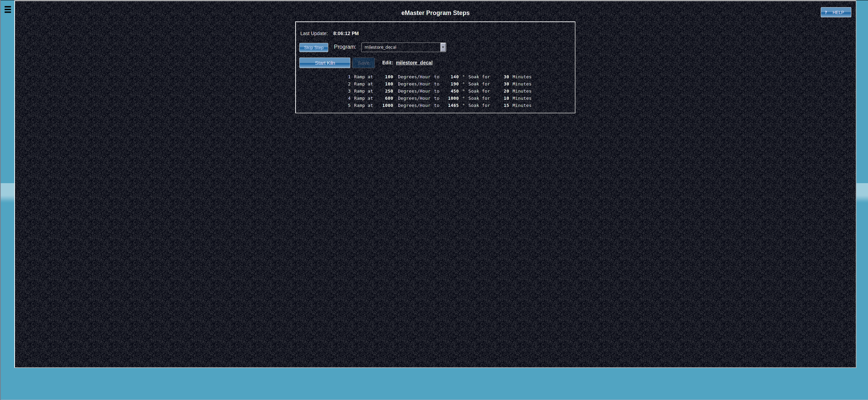Screen dimensions: 868x400
Task: Open the hamburger navigation menu
Action: click(7, 10)
